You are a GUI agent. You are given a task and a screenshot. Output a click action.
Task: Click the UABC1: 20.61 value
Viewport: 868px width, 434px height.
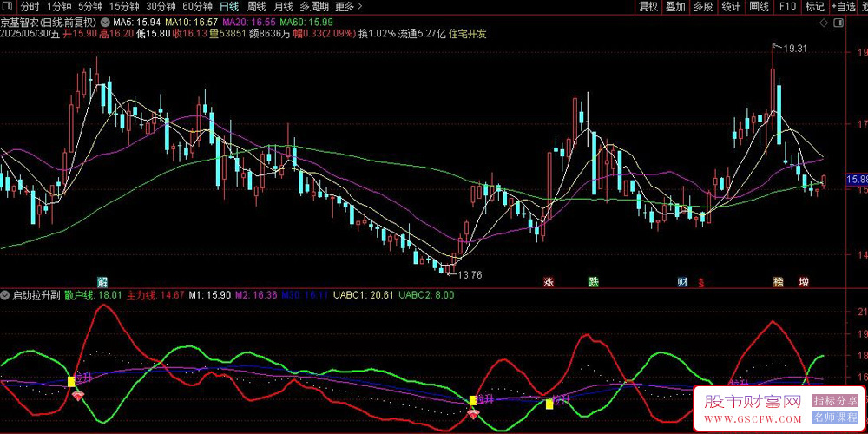[x=363, y=295]
